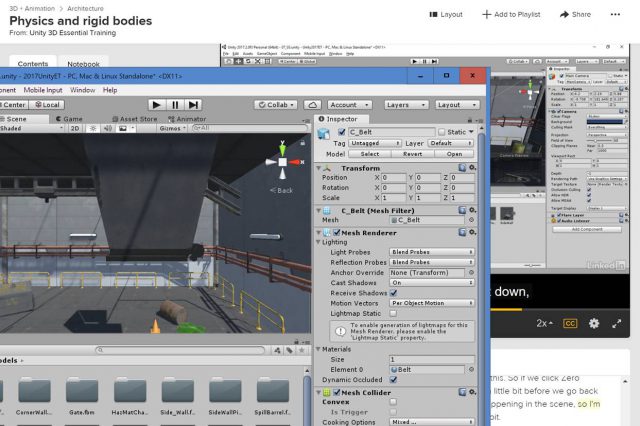Toggle 2D view mode button
640x426 pixels.
tap(75, 128)
